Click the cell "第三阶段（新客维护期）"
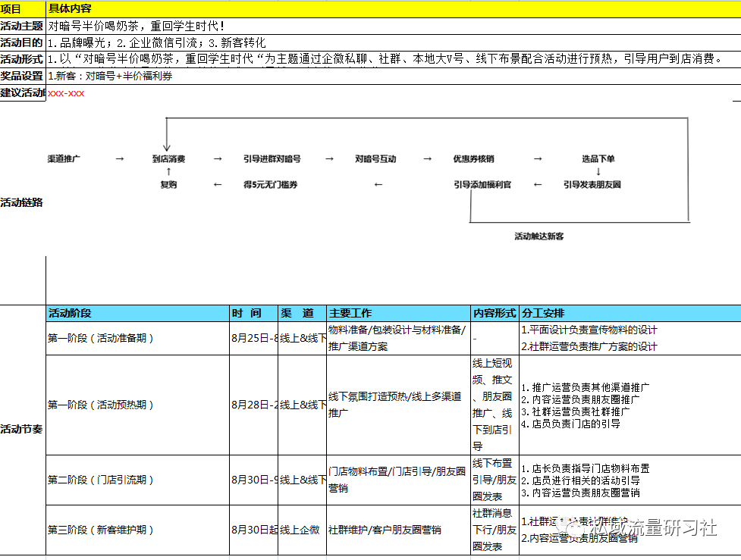The width and height of the screenshot is (741, 560). point(137,530)
